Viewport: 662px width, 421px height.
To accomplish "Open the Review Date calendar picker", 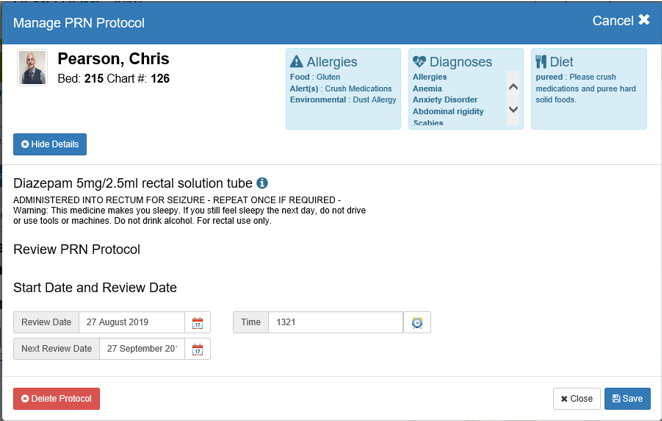I will 197,323.
